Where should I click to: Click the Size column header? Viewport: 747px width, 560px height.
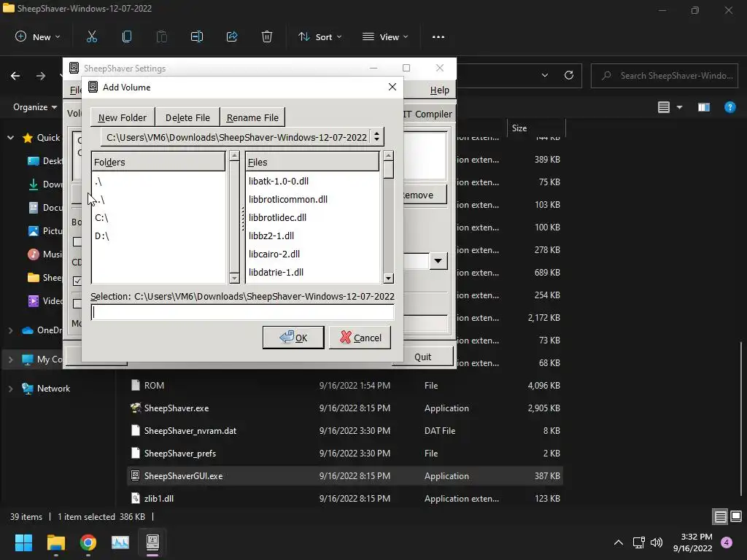click(x=536, y=128)
